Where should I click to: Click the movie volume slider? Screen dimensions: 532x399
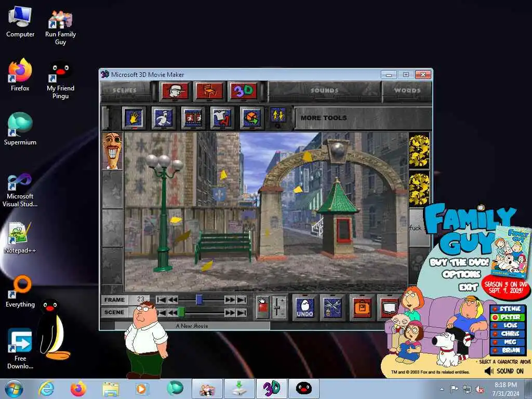[x=278, y=307]
